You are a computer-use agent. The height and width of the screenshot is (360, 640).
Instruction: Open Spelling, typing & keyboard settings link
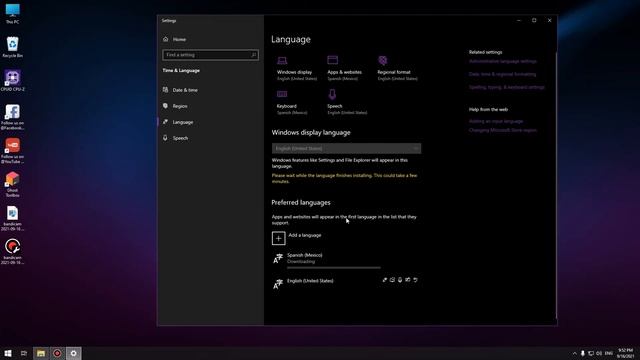[x=506, y=87]
